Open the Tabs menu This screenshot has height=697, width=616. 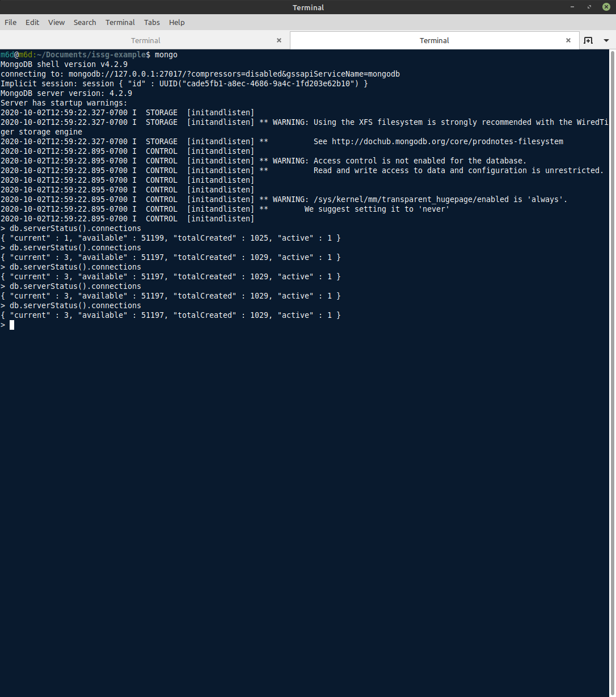tap(152, 22)
